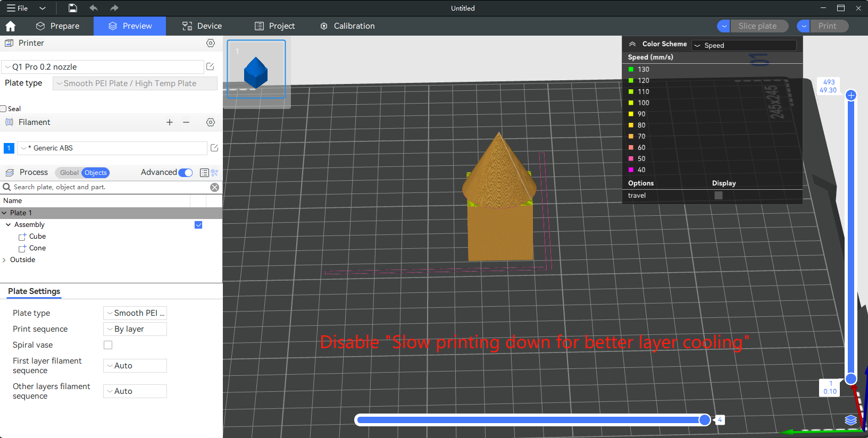Viewport: 868px width, 438px height.
Task: Edit the Q1 Pro printer preset
Action: (x=210, y=66)
